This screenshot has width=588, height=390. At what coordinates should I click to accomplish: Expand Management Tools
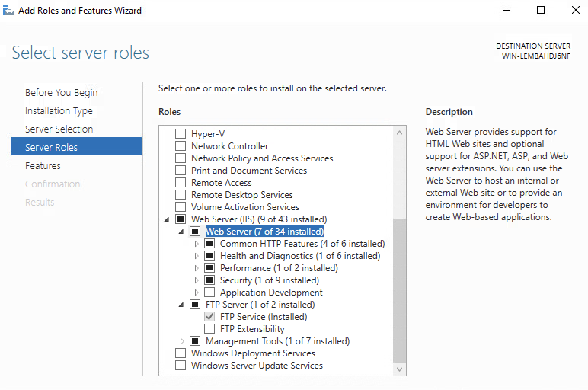[182, 341]
